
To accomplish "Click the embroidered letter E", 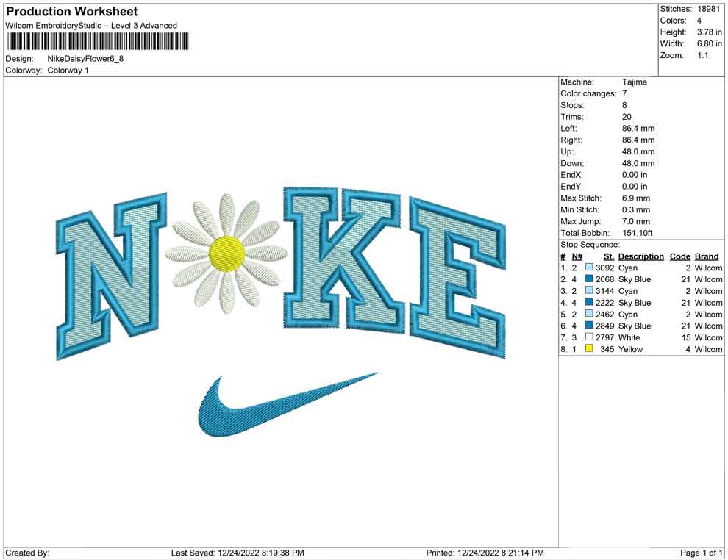I will tap(458, 278).
